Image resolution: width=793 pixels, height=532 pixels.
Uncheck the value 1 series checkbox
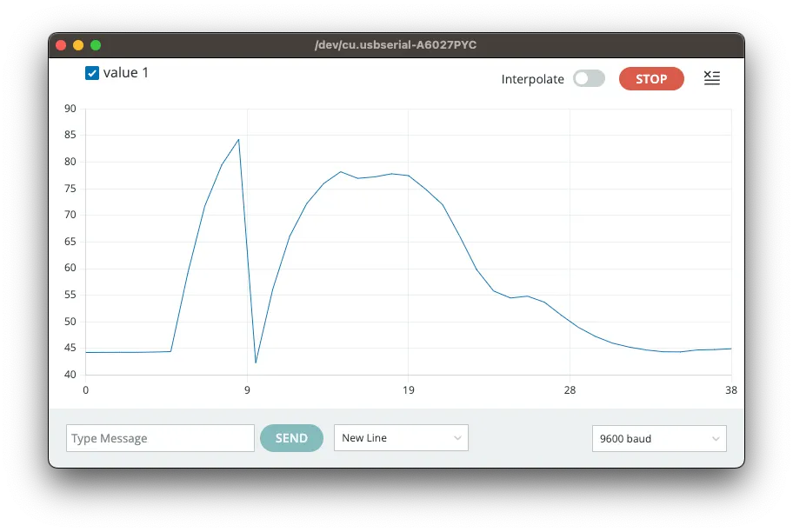tap(91, 73)
